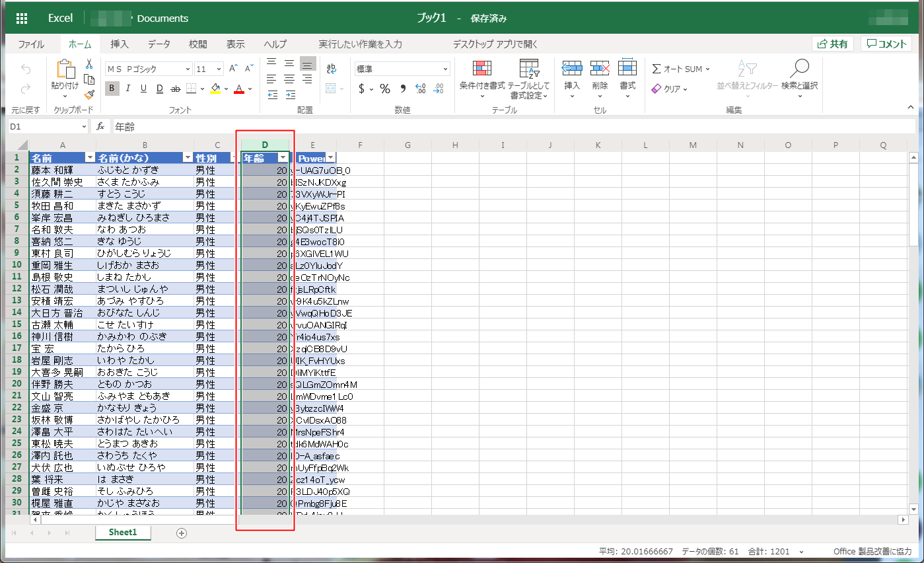Open the fill color dropdown arrow
This screenshot has height=563, width=924.
[226, 89]
